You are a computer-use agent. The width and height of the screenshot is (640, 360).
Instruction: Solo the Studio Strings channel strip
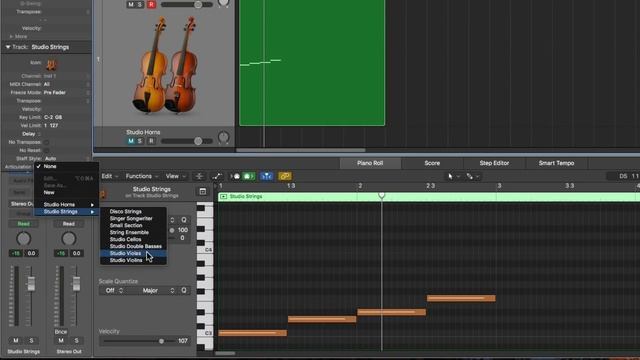(x=31, y=340)
